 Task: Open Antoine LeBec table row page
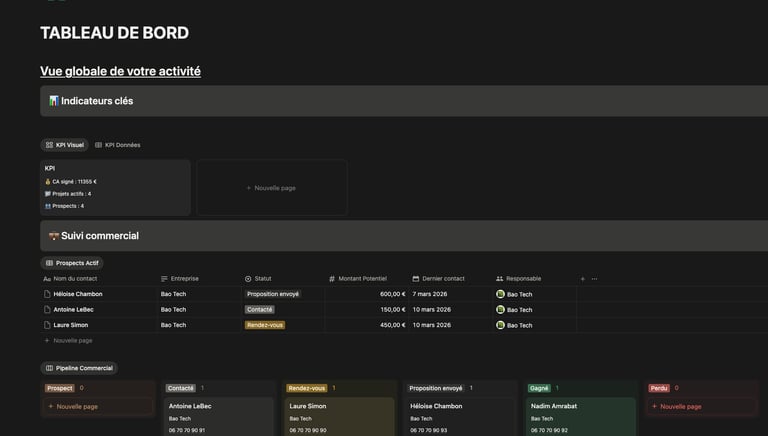[73, 310]
